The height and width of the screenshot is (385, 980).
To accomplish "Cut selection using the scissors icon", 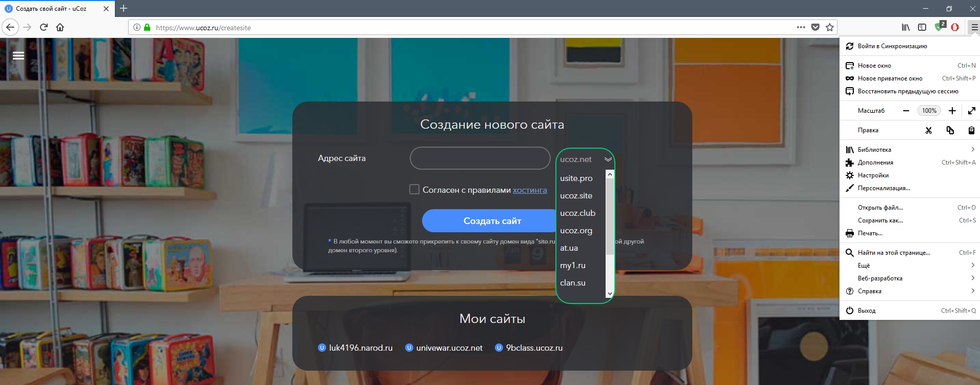I will click(928, 130).
